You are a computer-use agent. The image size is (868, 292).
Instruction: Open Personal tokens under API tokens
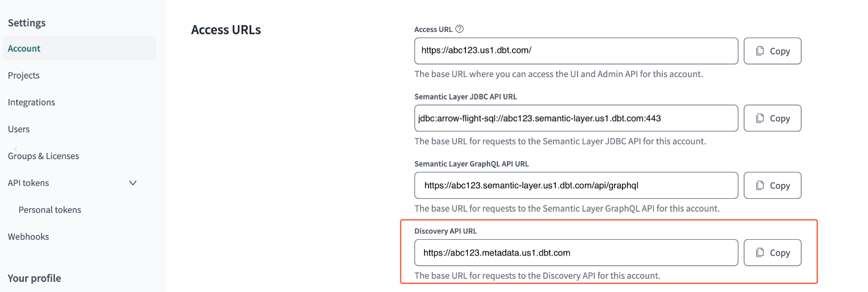point(50,210)
